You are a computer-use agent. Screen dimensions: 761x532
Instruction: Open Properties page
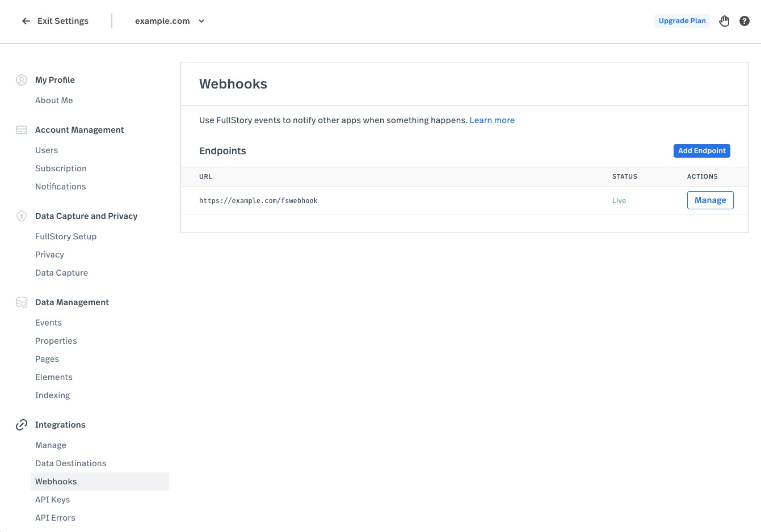[56, 341]
